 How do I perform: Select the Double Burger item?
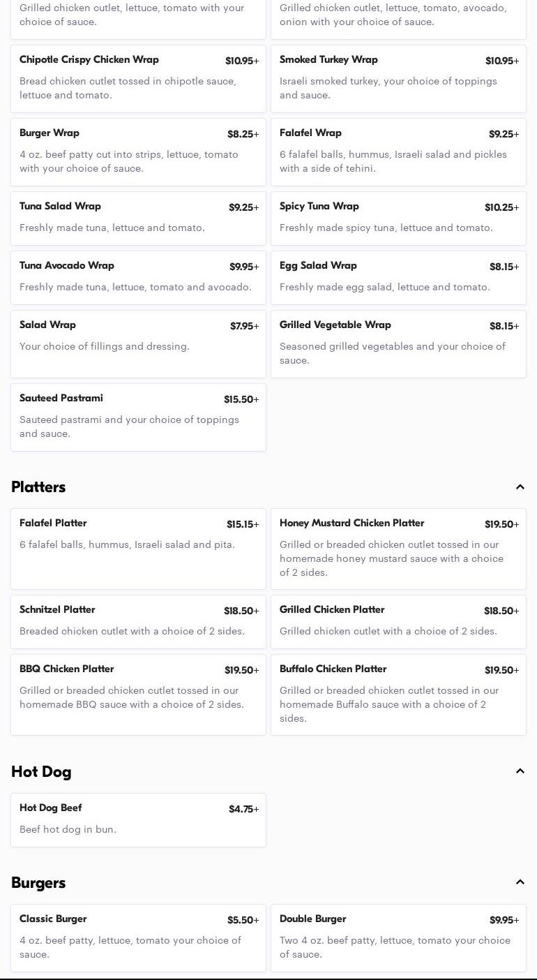point(398,938)
